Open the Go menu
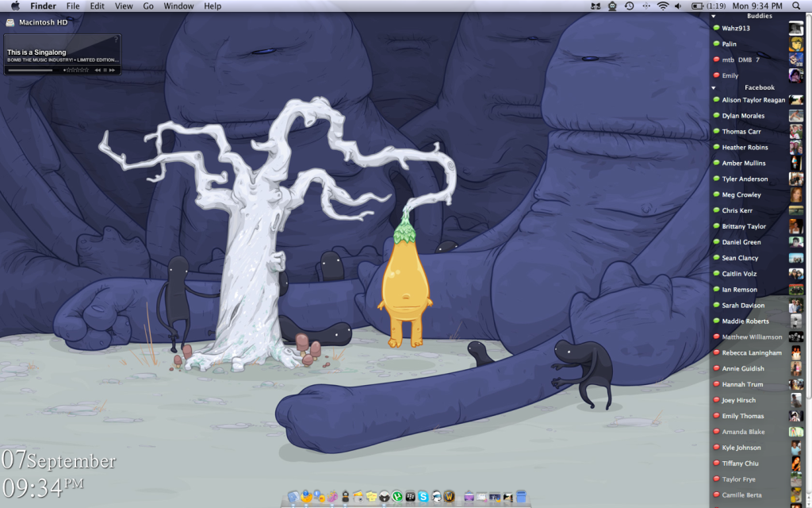The height and width of the screenshot is (508, 812). (148, 6)
